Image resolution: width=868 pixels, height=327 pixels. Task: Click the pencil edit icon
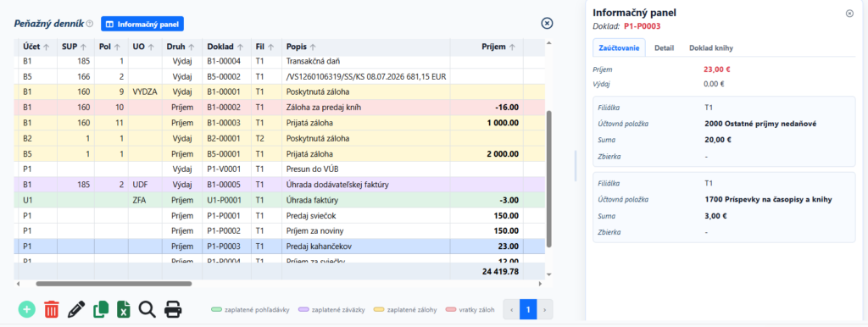76,308
